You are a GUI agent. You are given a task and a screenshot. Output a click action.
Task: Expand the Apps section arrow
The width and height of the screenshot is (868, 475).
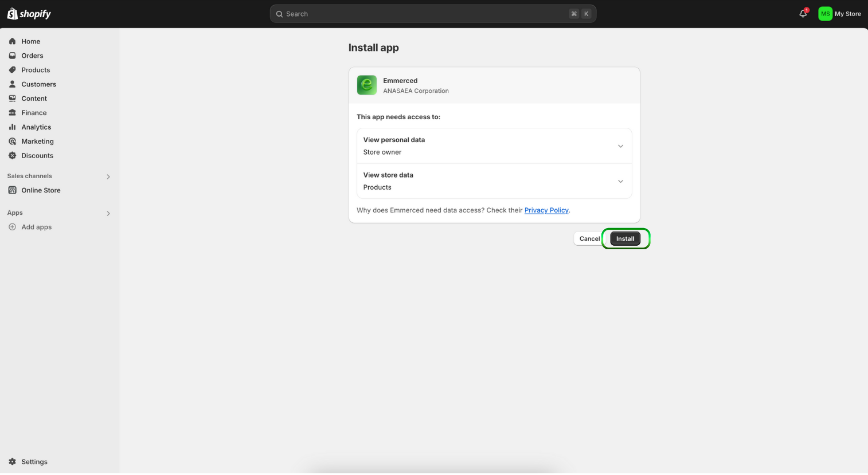(108, 213)
